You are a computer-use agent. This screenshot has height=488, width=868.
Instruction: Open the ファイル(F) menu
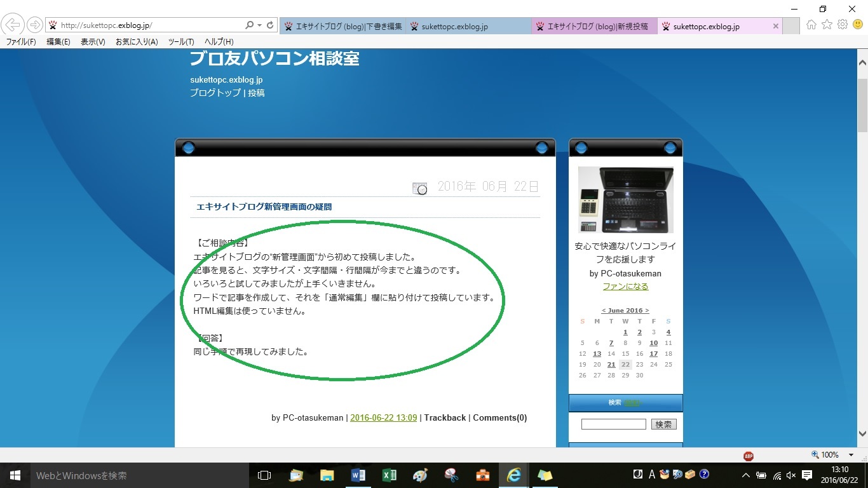21,42
